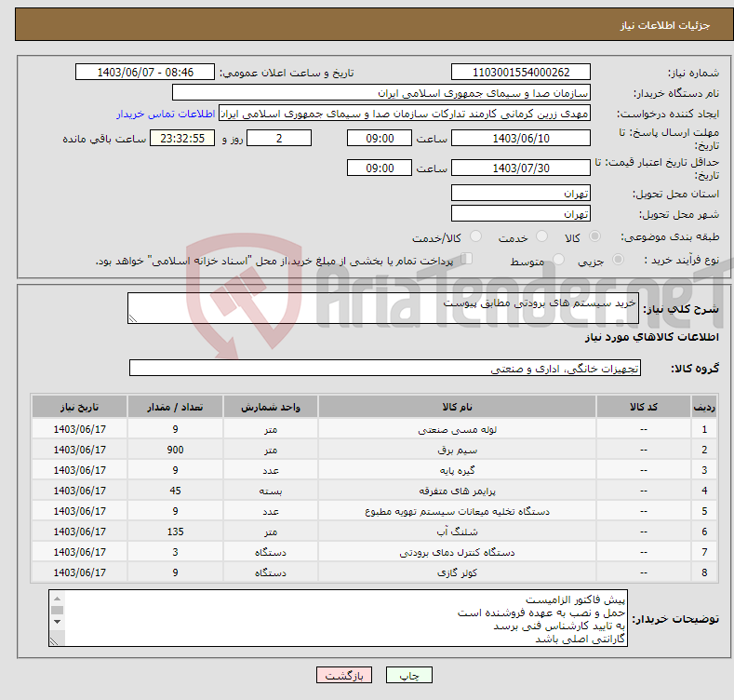Viewport: 734px width, 700px height.
Task: Click the response deadline date 1403/06/10
Action: [x=521, y=138]
